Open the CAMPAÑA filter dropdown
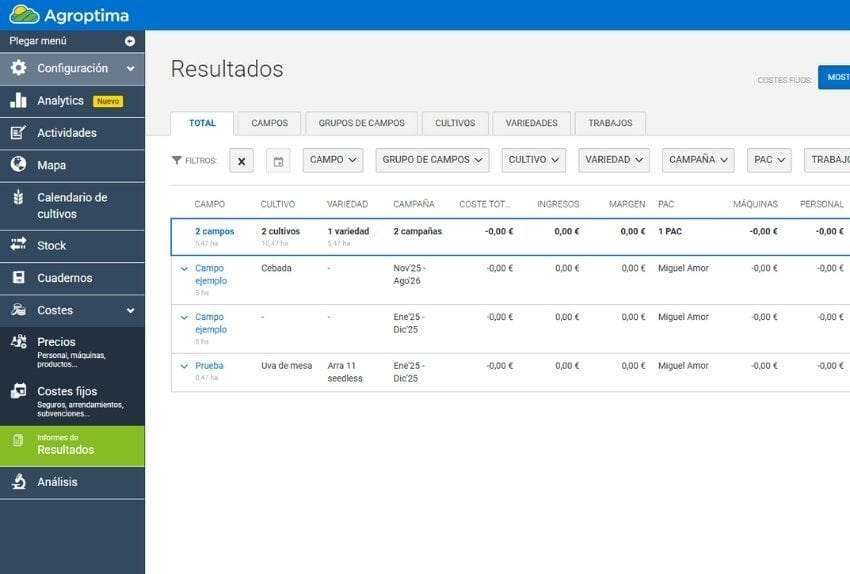850x574 pixels. (x=698, y=160)
